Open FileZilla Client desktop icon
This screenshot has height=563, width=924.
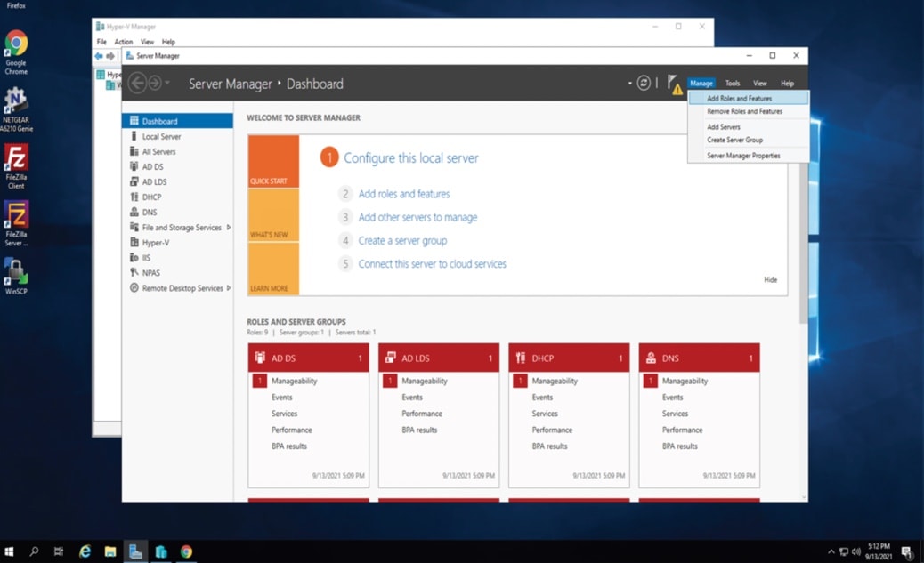(16, 166)
